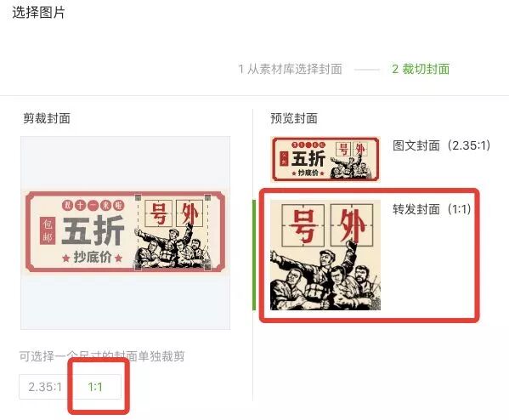
Task: Click the bottom-right crop handle
Action: (x=208, y=267)
